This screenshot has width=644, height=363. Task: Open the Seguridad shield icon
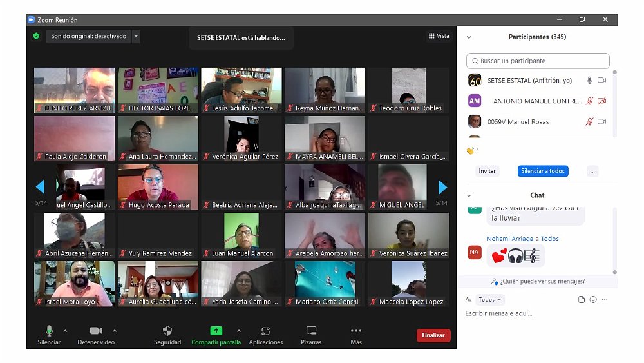167,331
